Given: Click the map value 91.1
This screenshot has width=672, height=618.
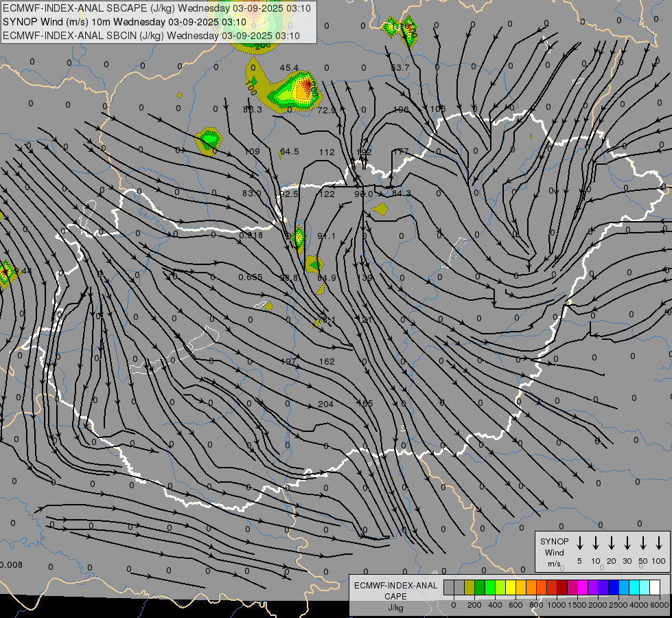Looking at the screenshot, I should [326, 236].
